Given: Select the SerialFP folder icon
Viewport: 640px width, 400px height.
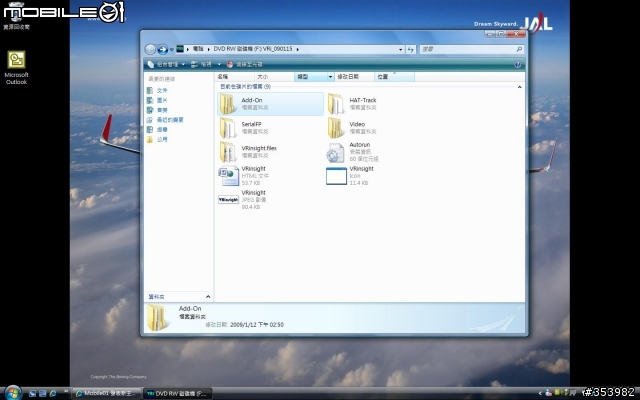Looking at the screenshot, I should click(227, 128).
